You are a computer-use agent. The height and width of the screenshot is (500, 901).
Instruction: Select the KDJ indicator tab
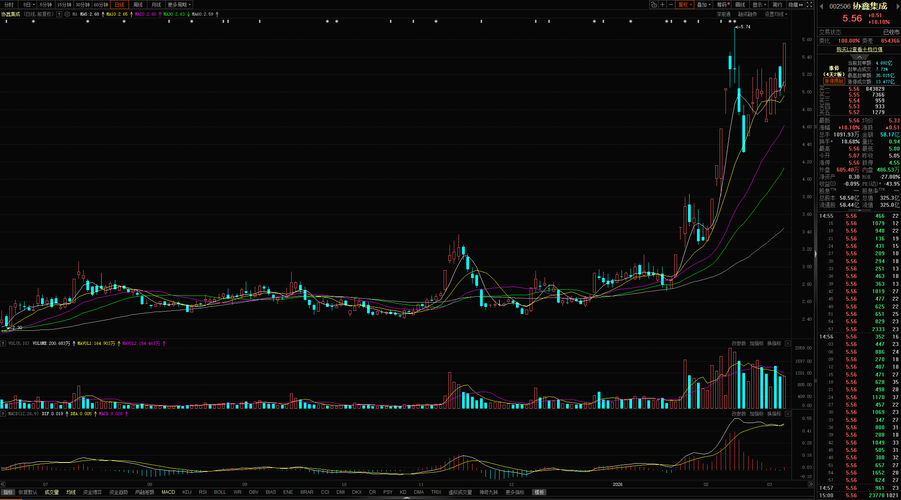click(x=187, y=493)
